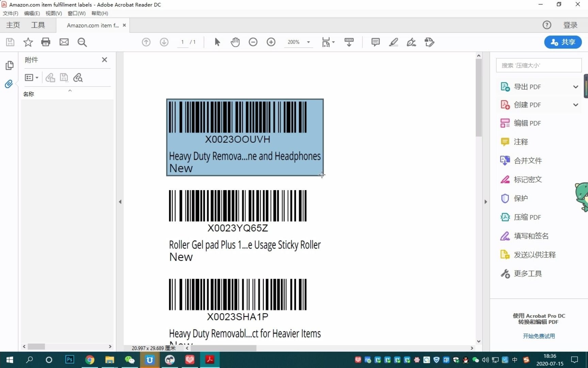Open attachments paperclip panel icon
The image size is (588, 368).
pos(9,84)
